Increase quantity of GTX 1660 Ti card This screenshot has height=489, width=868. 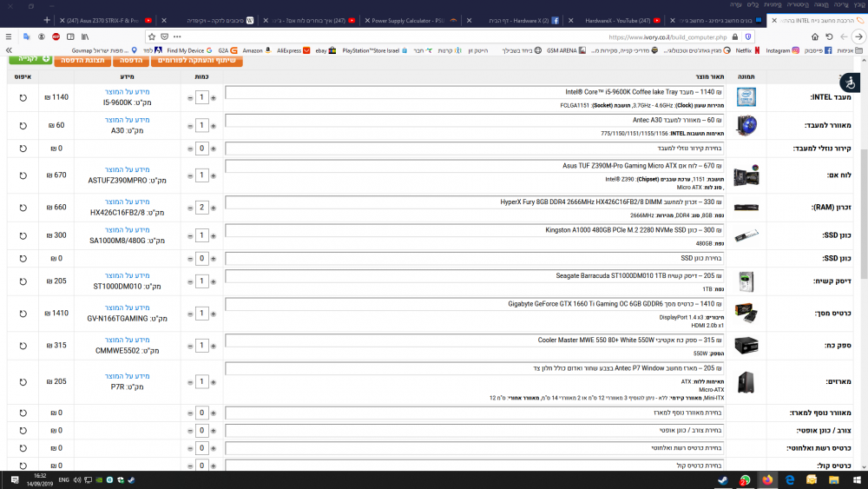click(x=214, y=314)
